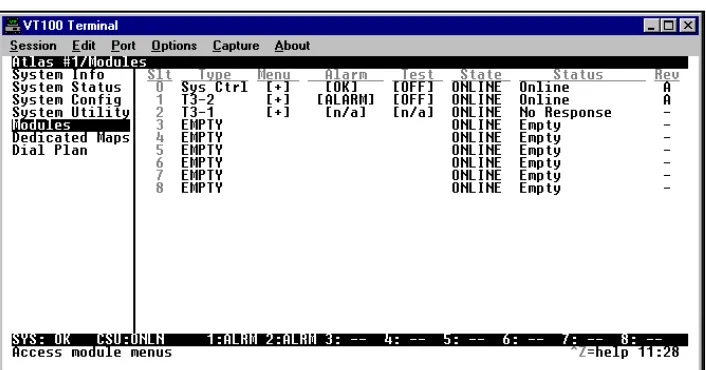Select the highlighted Modules entry

(x=71, y=125)
